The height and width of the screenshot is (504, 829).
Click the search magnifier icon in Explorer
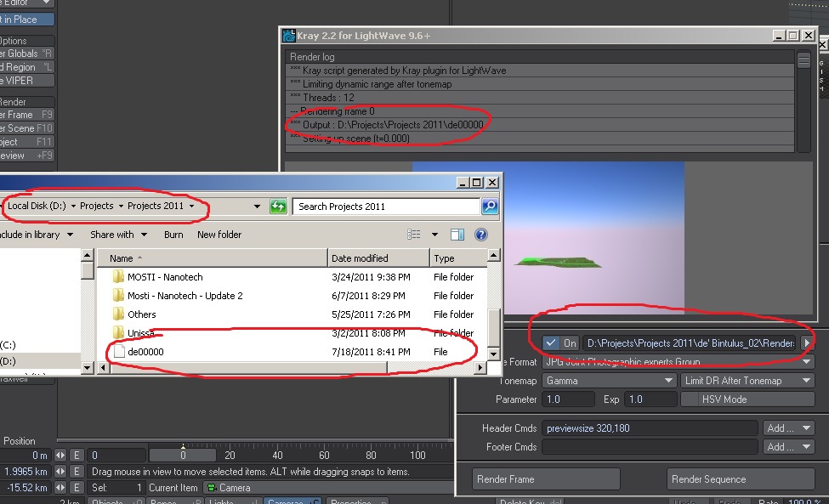click(x=490, y=207)
